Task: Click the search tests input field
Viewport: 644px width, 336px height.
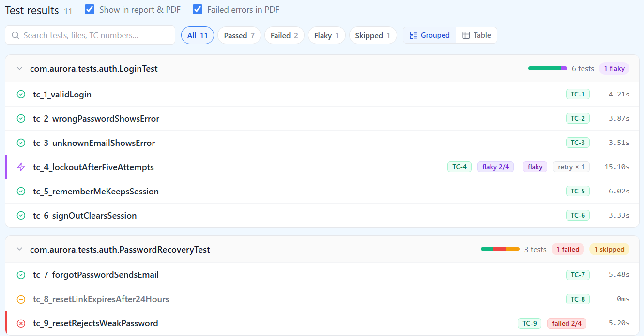Action: [x=90, y=35]
